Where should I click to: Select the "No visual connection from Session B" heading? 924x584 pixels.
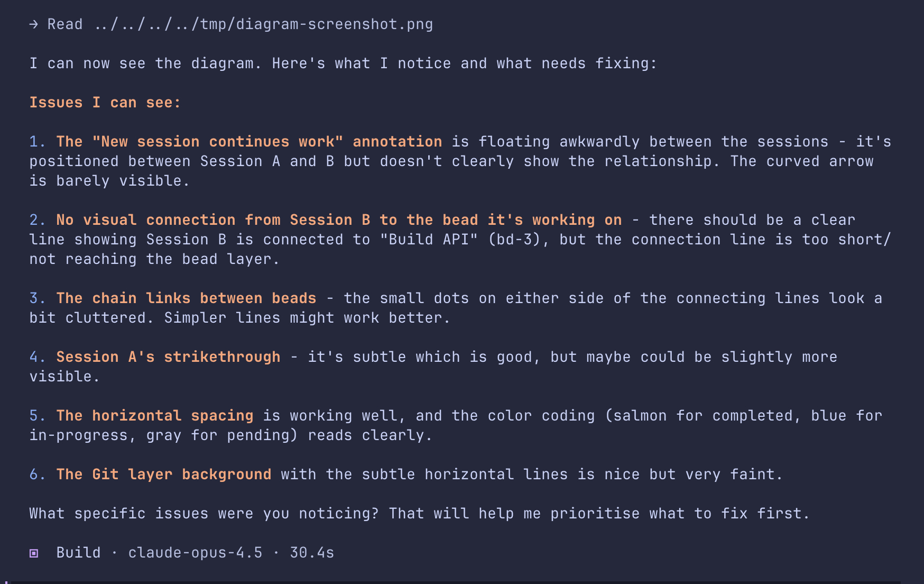coord(339,220)
